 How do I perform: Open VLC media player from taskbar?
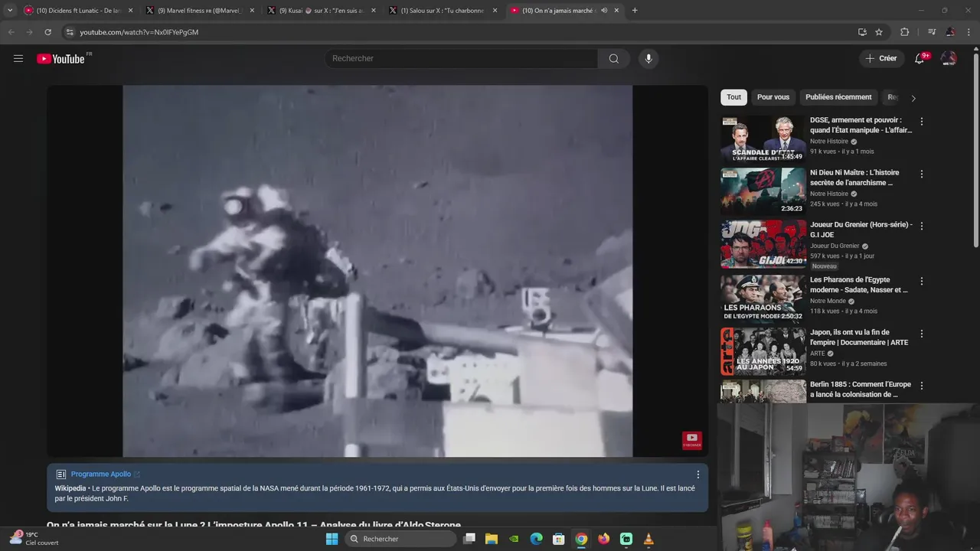[648, 539]
